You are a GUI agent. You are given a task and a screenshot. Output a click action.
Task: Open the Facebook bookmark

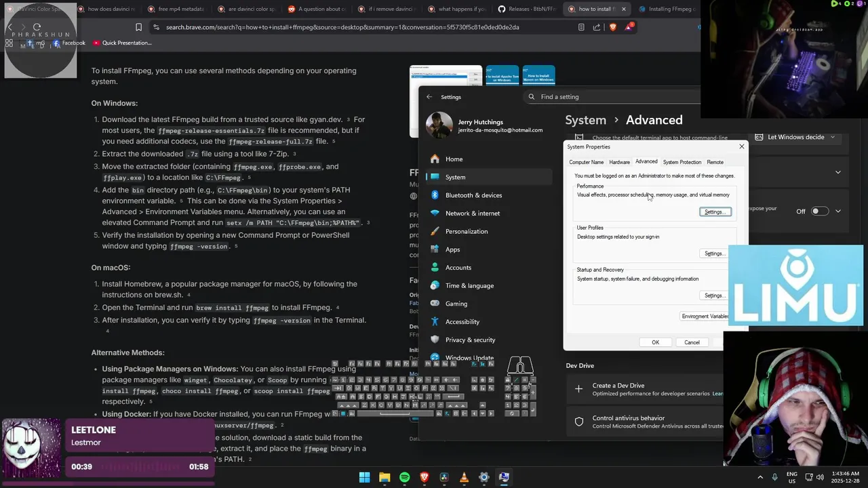click(x=68, y=43)
